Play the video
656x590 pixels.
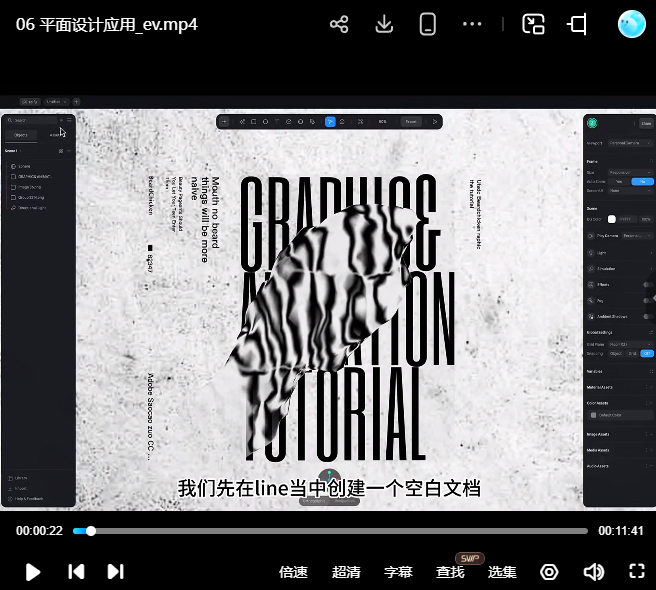[32, 572]
